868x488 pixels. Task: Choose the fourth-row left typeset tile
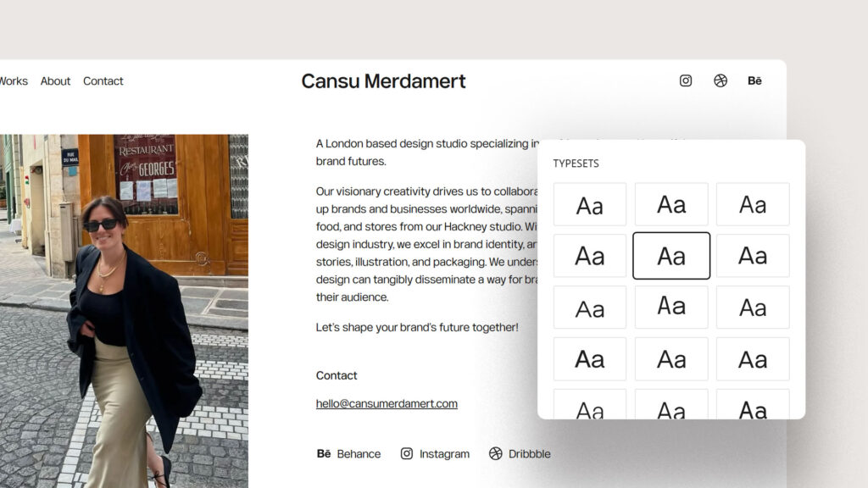[x=590, y=358]
